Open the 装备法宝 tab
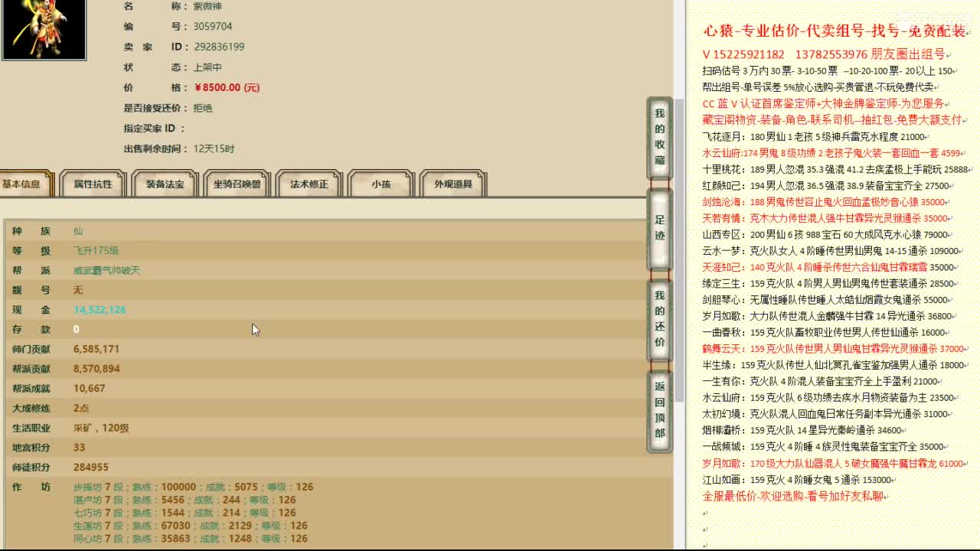The height and width of the screenshot is (551, 980). click(165, 184)
